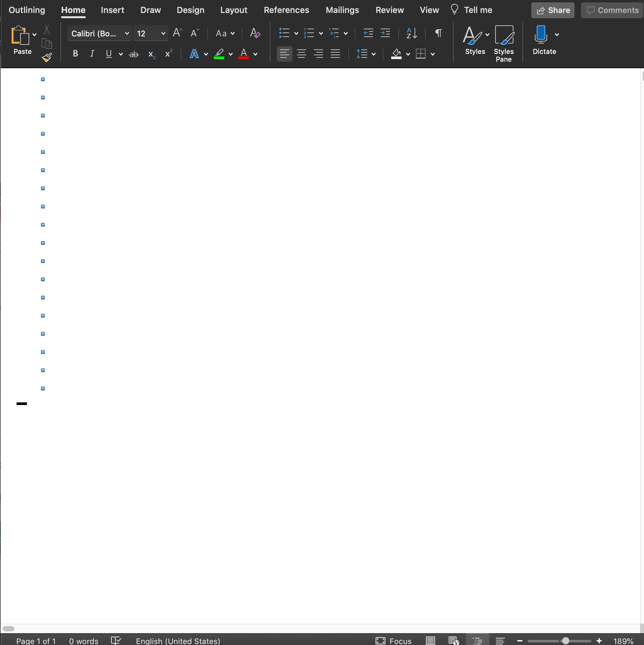The height and width of the screenshot is (645, 644).
Task: Apply strikethrough to text
Action: pyautogui.click(x=134, y=53)
